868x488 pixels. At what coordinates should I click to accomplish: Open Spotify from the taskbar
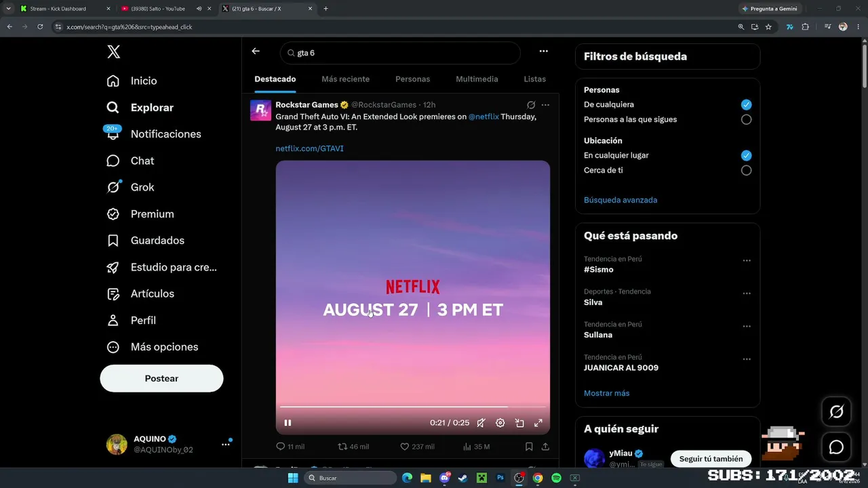pos(556,478)
